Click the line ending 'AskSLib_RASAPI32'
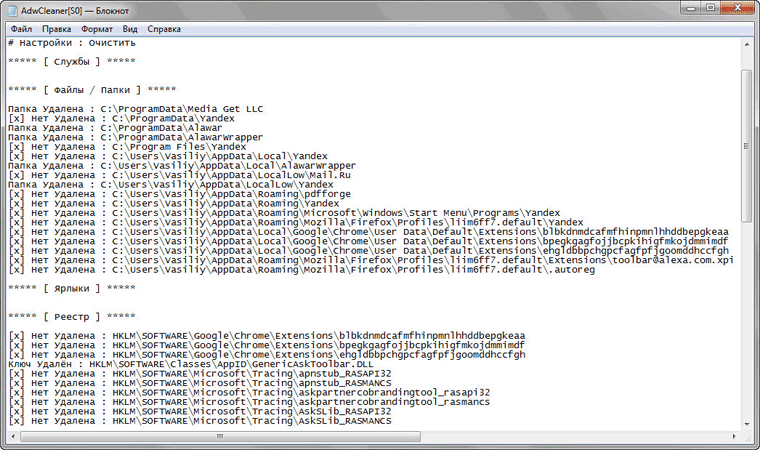 tap(200, 412)
